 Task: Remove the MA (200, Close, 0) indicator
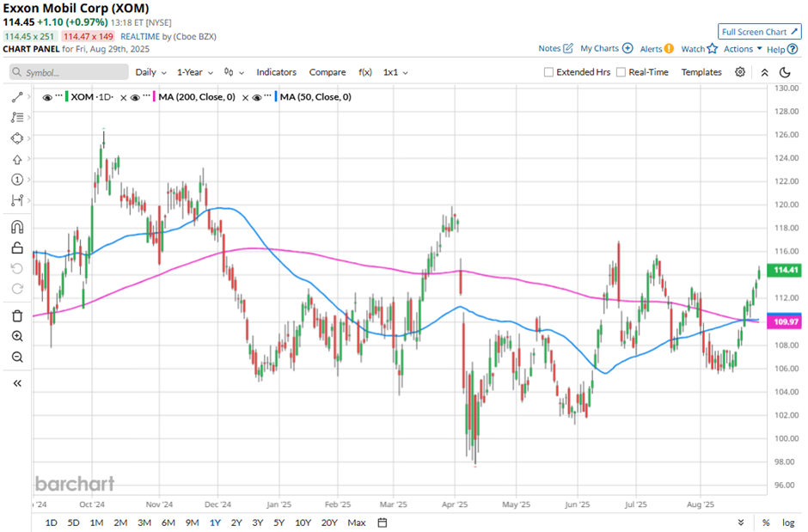coord(245,97)
